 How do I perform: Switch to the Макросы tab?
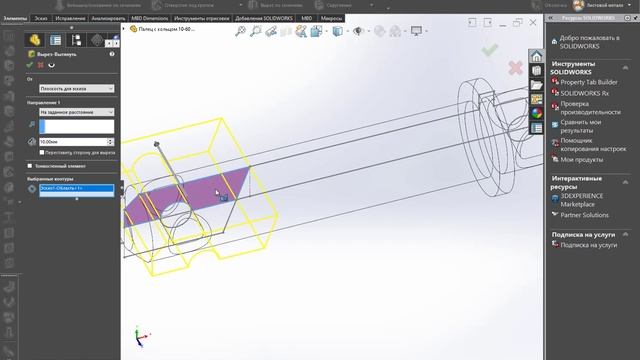pyautogui.click(x=331, y=18)
